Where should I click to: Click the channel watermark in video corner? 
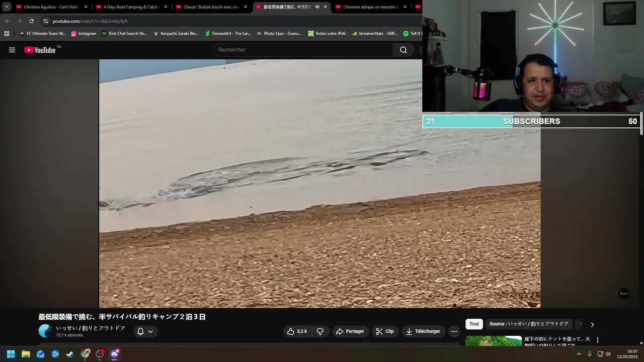click(x=624, y=294)
